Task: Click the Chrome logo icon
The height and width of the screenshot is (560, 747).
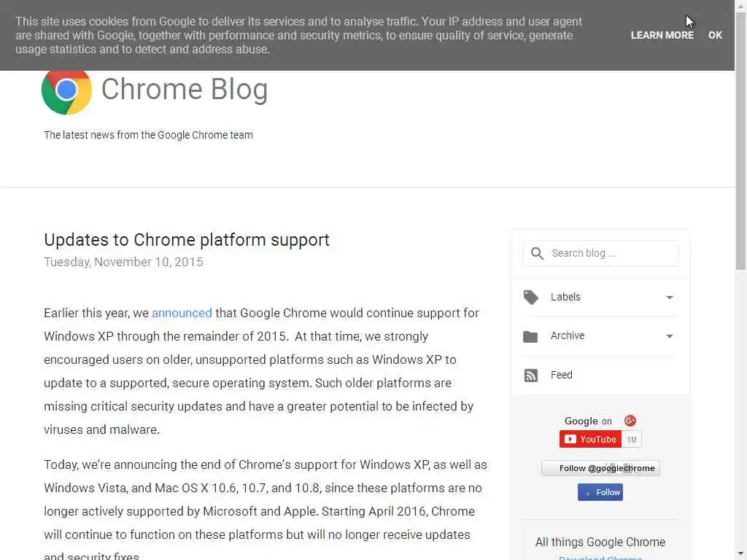Action: 66,92
